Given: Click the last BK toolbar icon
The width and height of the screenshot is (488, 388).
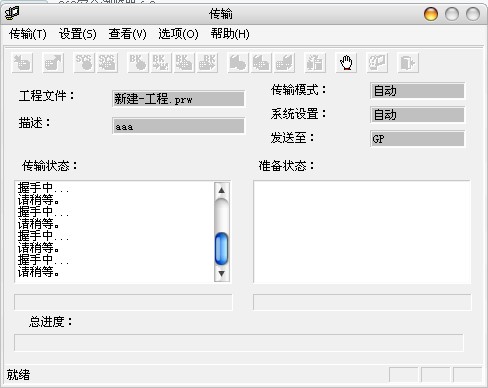Looking at the screenshot, I should tap(208, 63).
